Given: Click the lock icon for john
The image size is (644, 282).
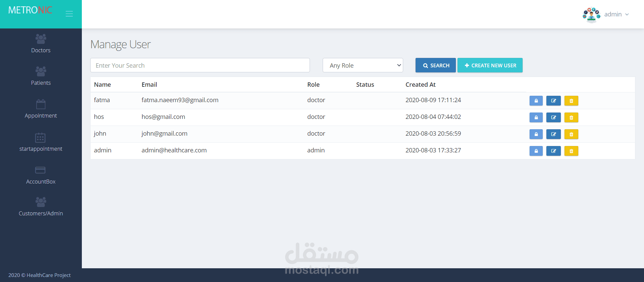Looking at the screenshot, I should coord(536,134).
